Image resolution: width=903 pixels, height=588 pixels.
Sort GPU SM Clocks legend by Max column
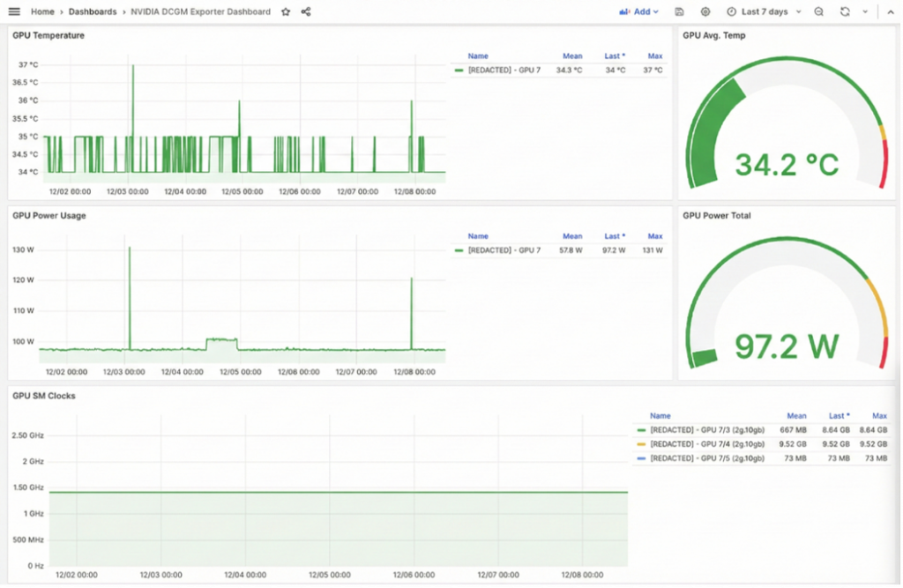click(879, 415)
